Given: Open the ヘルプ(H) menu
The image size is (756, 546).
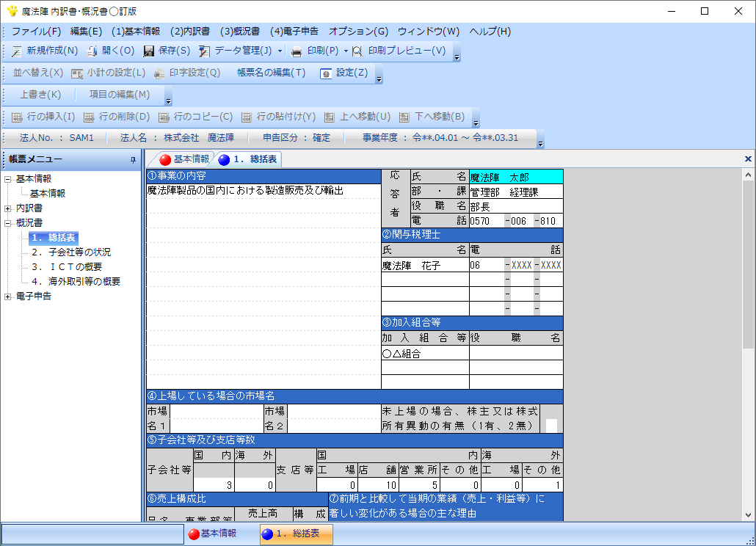Looking at the screenshot, I should [490, 32].
